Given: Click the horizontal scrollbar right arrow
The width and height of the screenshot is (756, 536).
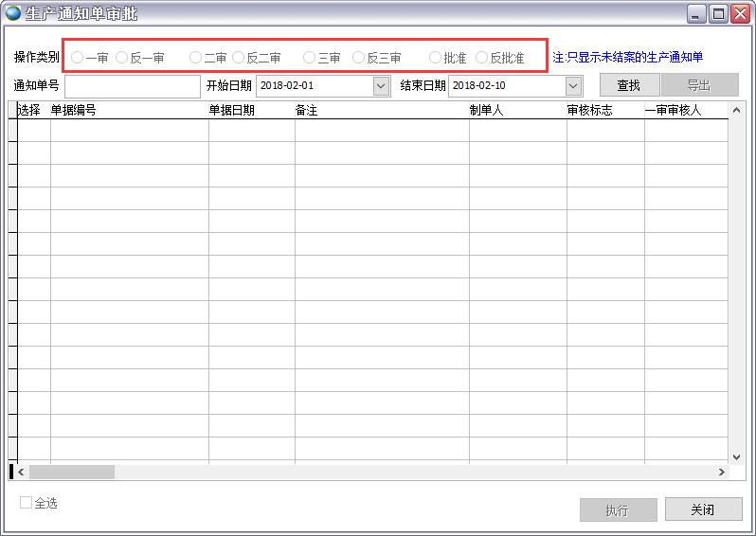Looking at the screenshot, I should coord(721,472).
